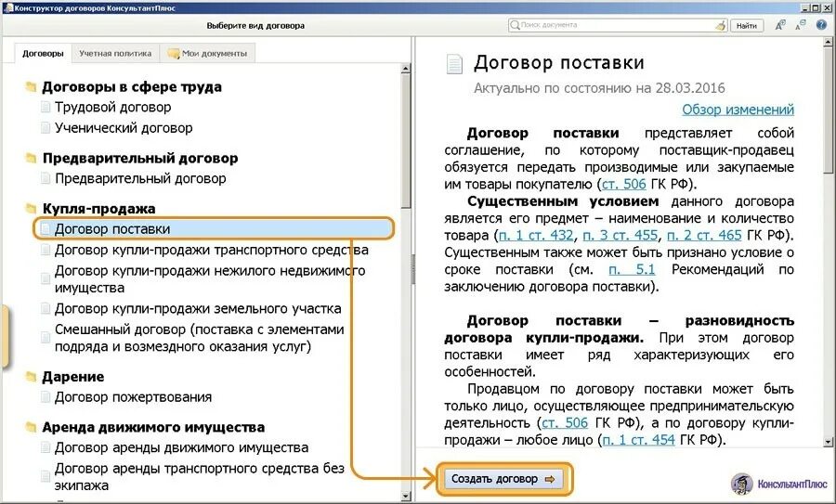Collapse the Аренда движимого имущества folder
The width and height of the screenshot is (836, 504).
31,427
